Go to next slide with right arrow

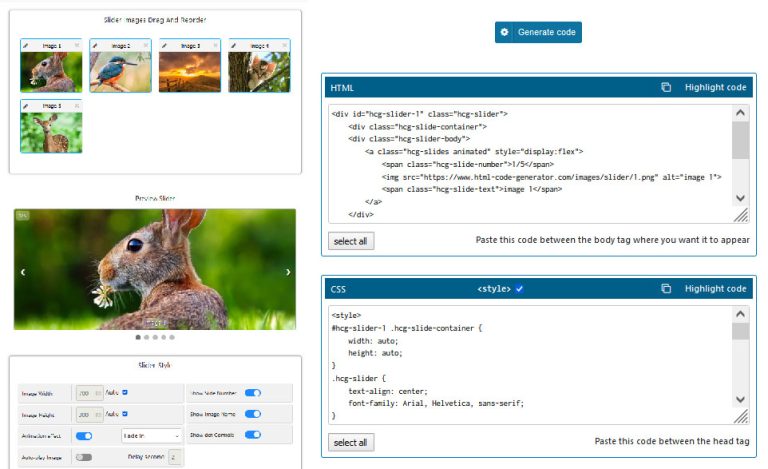pyautogui.click(x=288, y=272)
